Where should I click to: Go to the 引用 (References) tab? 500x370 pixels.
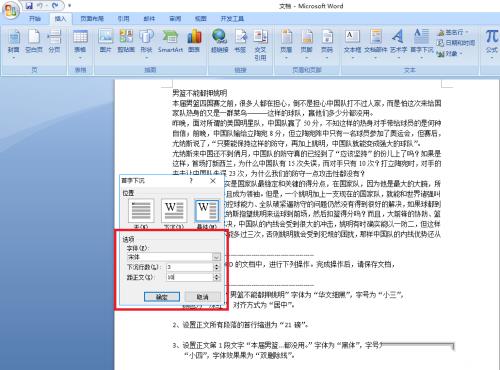123,19
